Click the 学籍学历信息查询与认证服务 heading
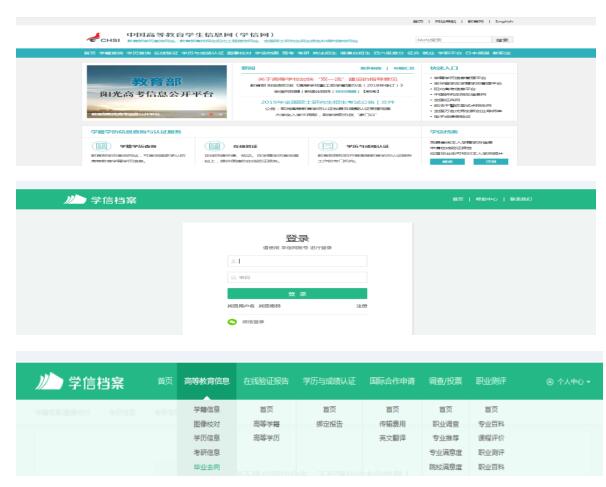Viewport: 606px width, 487px height. (x=136, y=132)
